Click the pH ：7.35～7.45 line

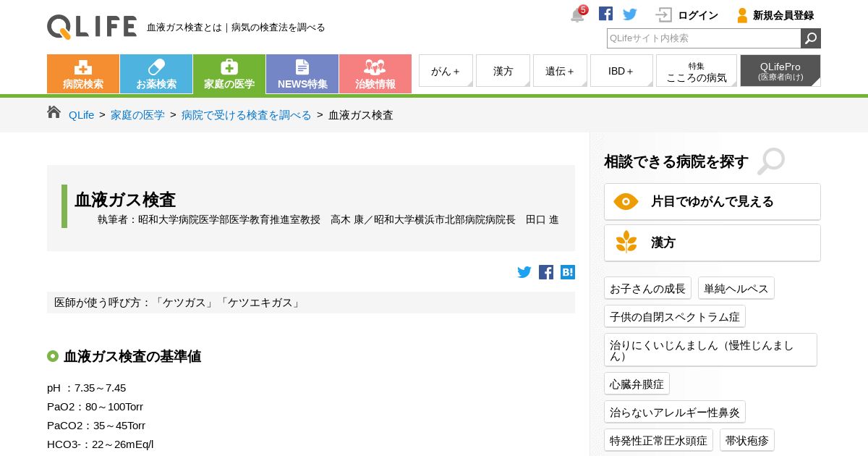[x=86, y=388]
